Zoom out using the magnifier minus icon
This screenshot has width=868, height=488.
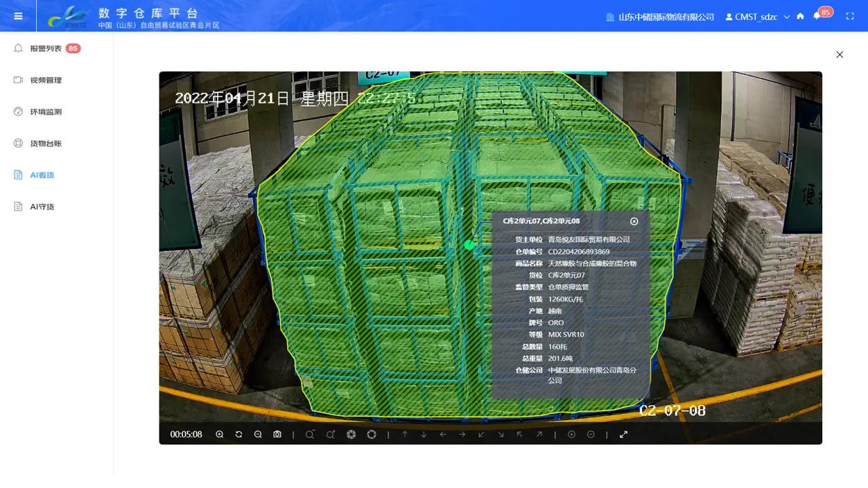point(257,434)
